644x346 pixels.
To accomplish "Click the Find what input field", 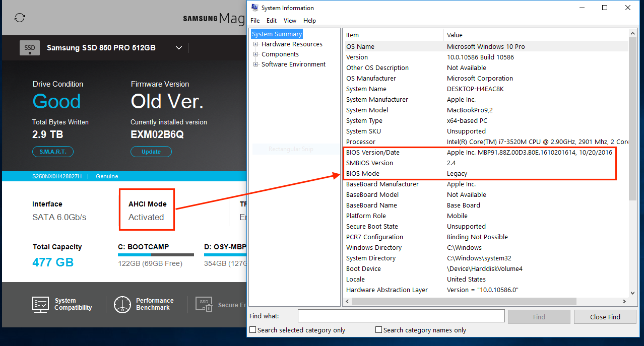I will coord(401,316).
